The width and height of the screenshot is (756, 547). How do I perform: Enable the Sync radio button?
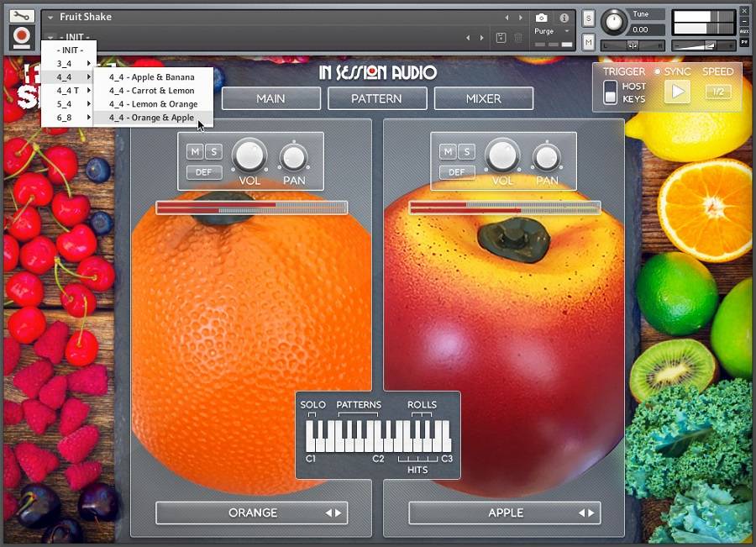click(x=658, y=72)
